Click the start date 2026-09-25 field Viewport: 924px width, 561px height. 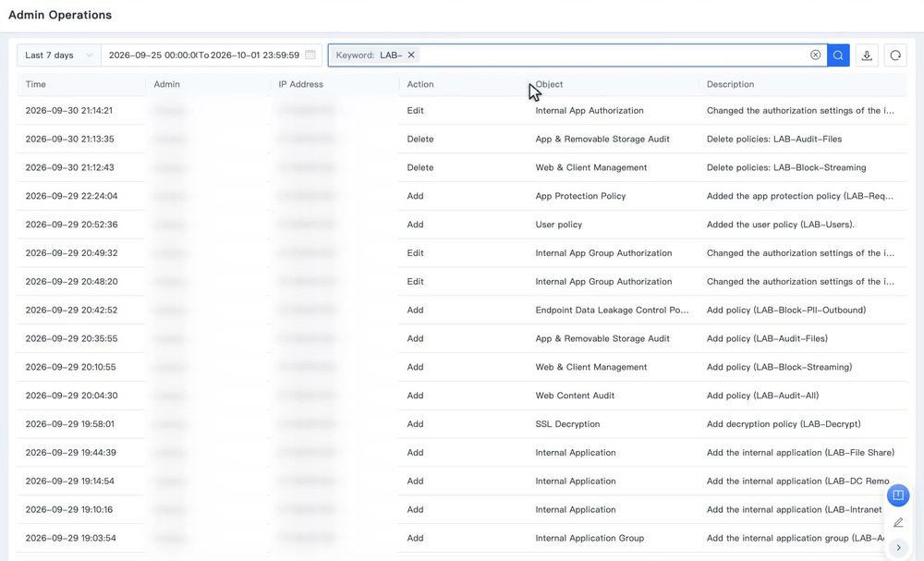pos(152,55)
